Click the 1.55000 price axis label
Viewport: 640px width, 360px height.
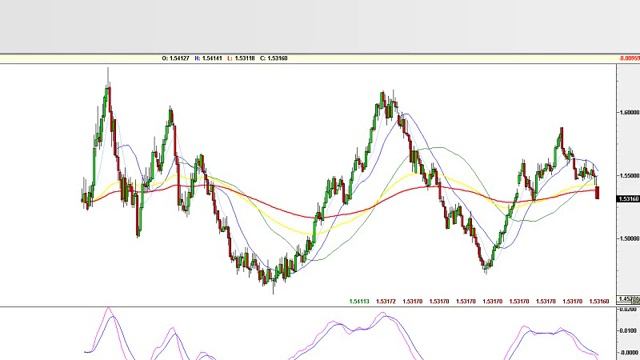point(629,176)
